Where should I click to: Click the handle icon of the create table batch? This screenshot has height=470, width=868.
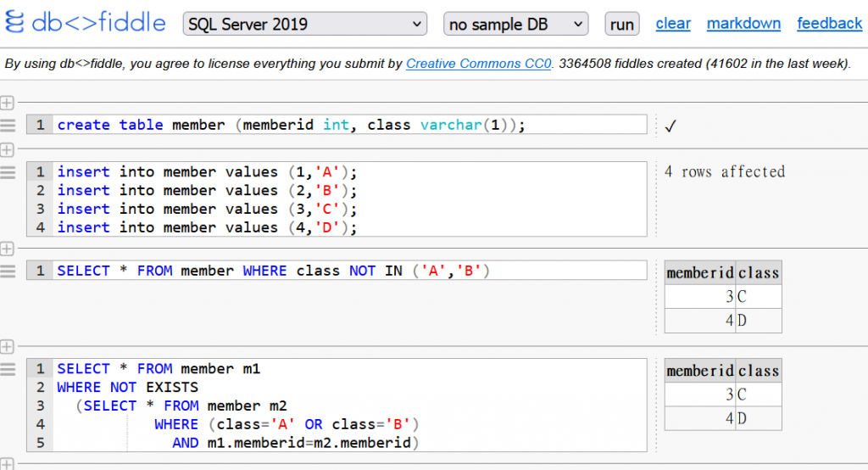8,126
